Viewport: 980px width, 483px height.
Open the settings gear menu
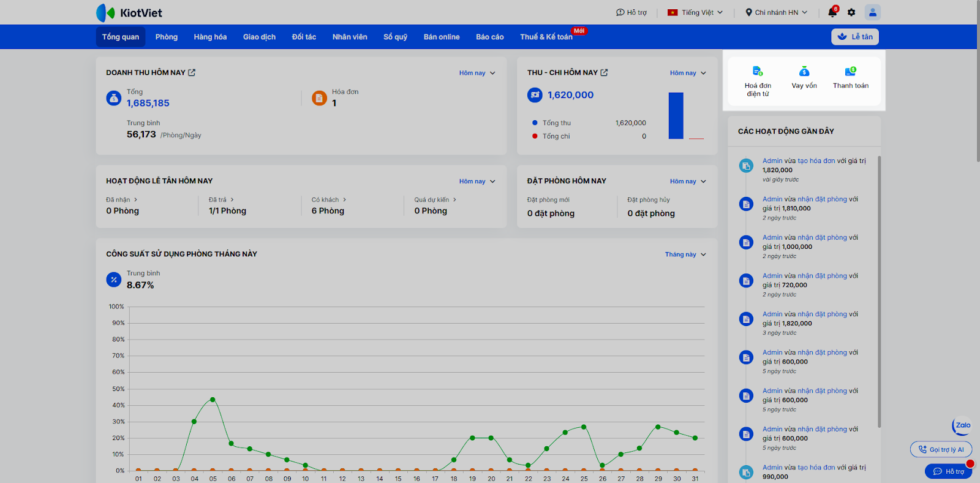click(x=851, y=12)
